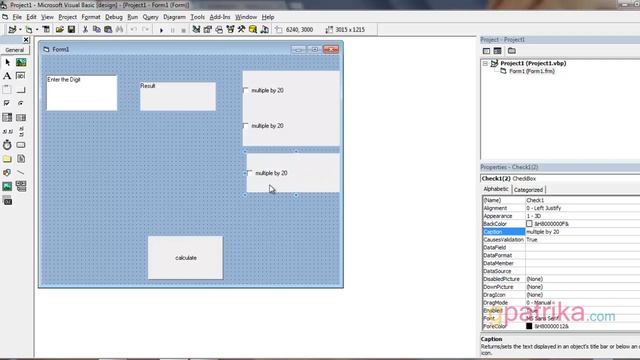Open the Menu Editor from the toolbar
The image size is (640, 360).
(46, 29)
